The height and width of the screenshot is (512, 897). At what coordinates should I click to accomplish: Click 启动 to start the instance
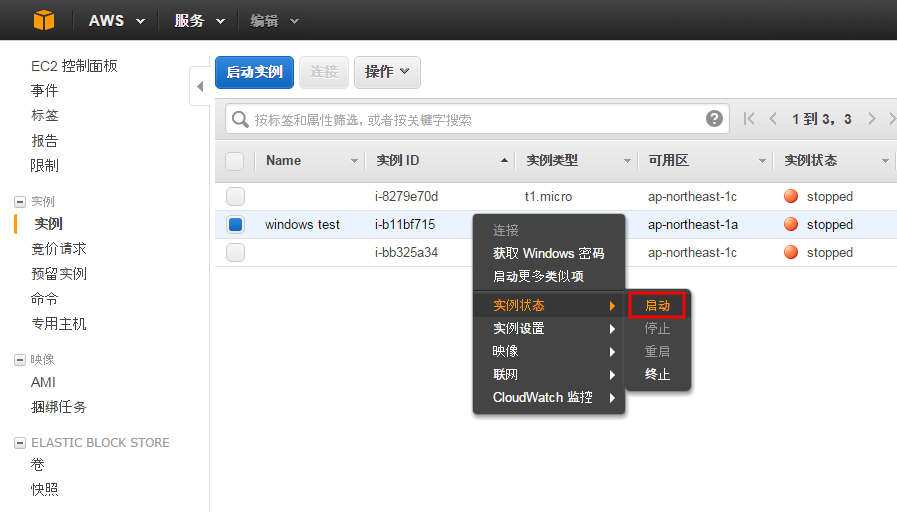tap(657, 305)
